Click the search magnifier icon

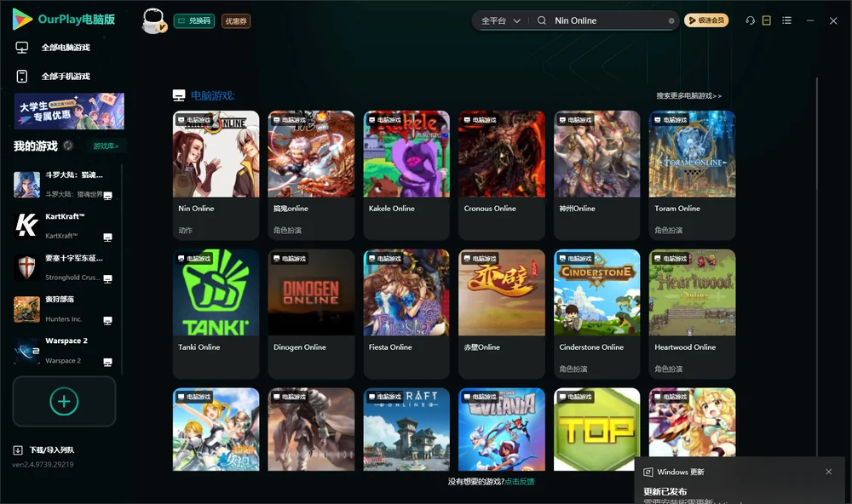[x=542, y=20]
